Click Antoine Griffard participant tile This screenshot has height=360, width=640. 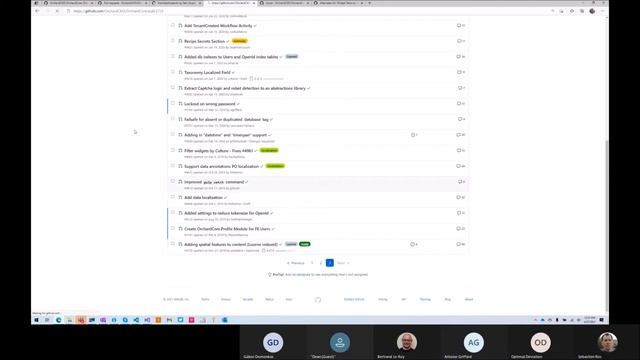click(x=473, y=343)
